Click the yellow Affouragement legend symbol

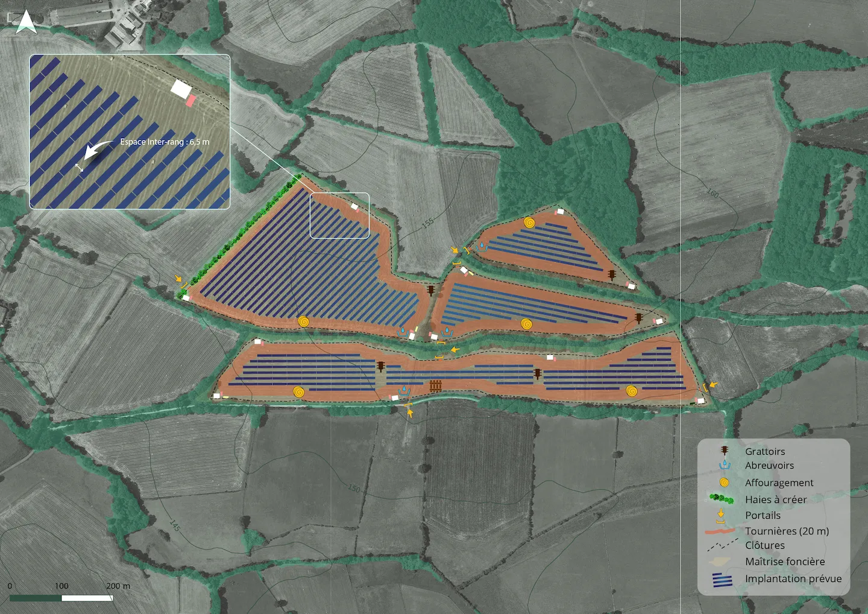(x=724, y=483)
